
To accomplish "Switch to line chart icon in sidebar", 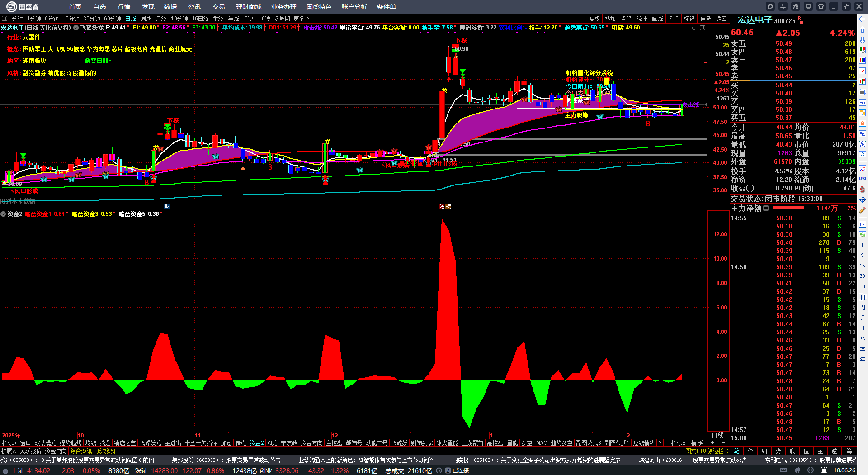I will (863, 71).
